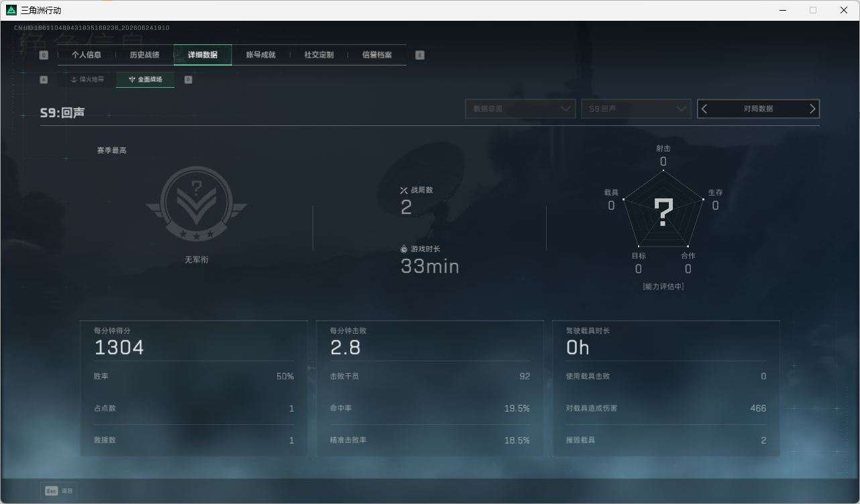Image resolution: width=860 pixels, height=504 pixels.
Task: Click the 每分钟得分 value 1304
Action: 119,348
